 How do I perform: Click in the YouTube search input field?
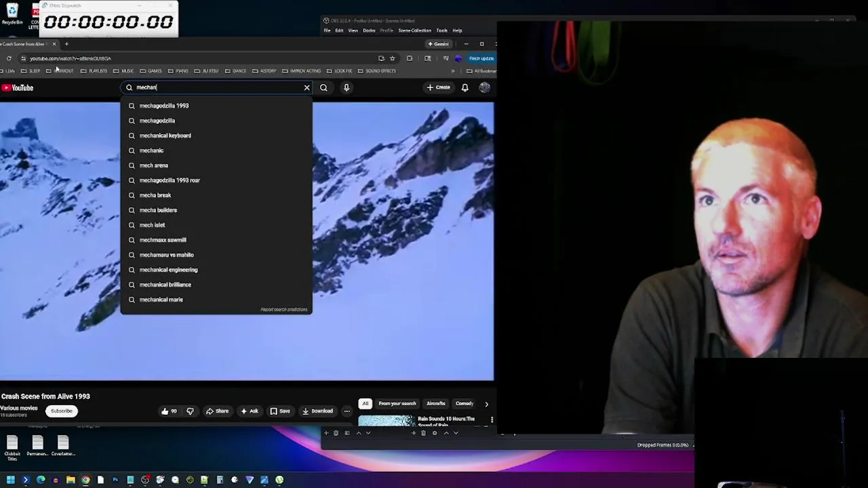tap(217, 87)
